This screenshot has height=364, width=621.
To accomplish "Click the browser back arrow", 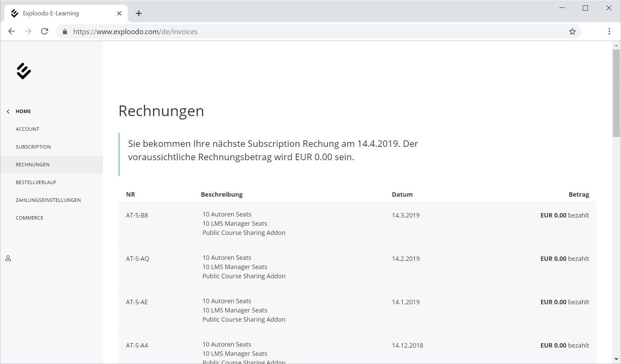I will [x=12, y=31].
